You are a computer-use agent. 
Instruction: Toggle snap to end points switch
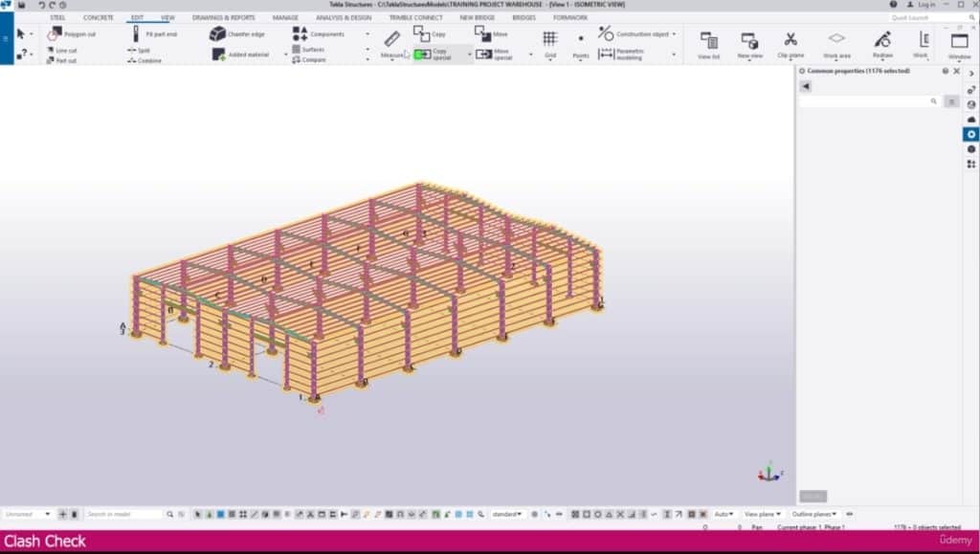coord(587,514)
